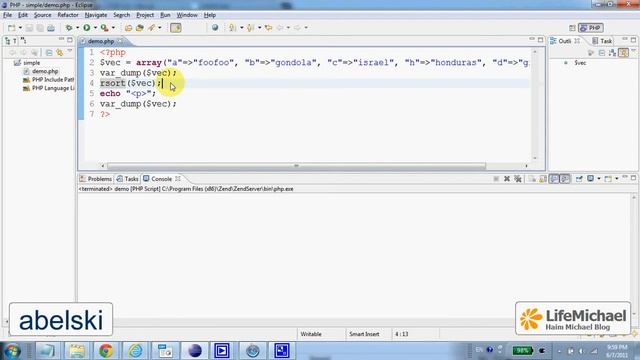Click the Search flashlight toolbar icon
This screenshot has width=640, height=360.
151,28
